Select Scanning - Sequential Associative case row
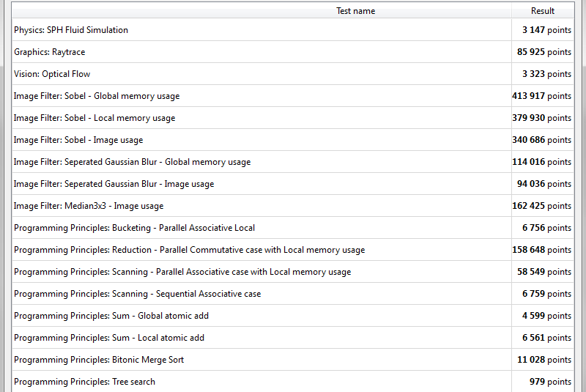 pyautogui.click(x=137, y=294)
